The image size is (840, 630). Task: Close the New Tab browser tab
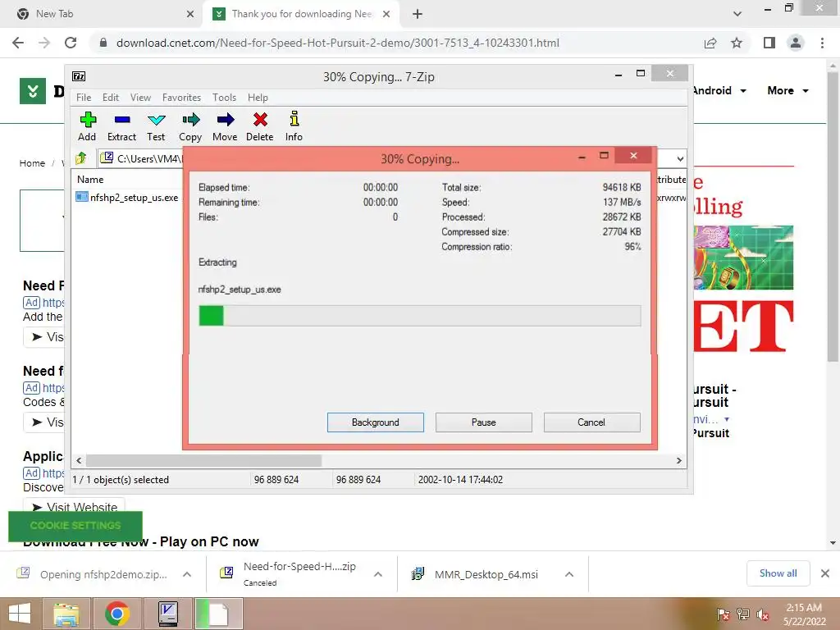(x=190, y=14)
